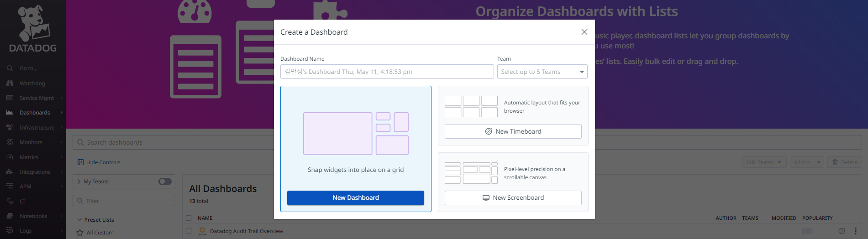Open the Dashboards menu item

(x=35, y=113)
